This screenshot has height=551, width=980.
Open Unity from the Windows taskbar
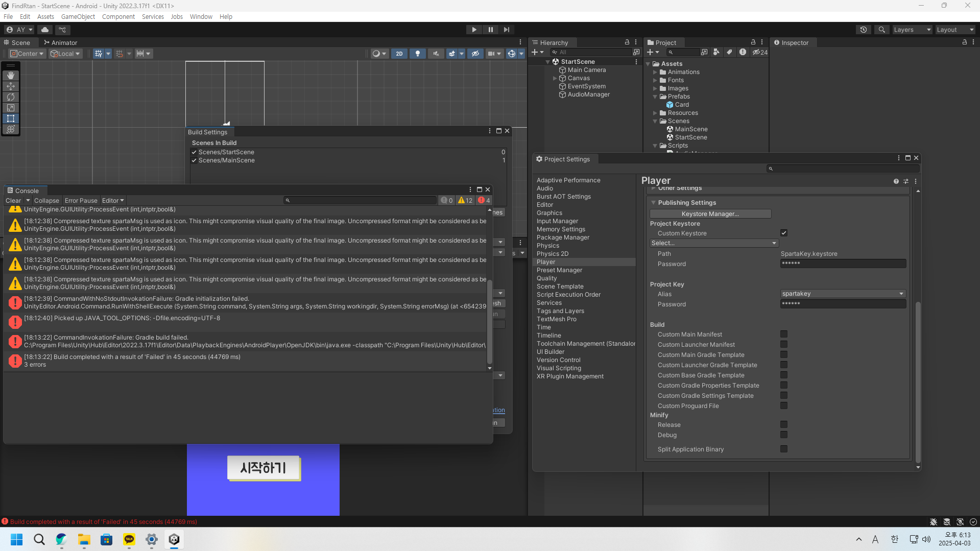click(174, 539)
